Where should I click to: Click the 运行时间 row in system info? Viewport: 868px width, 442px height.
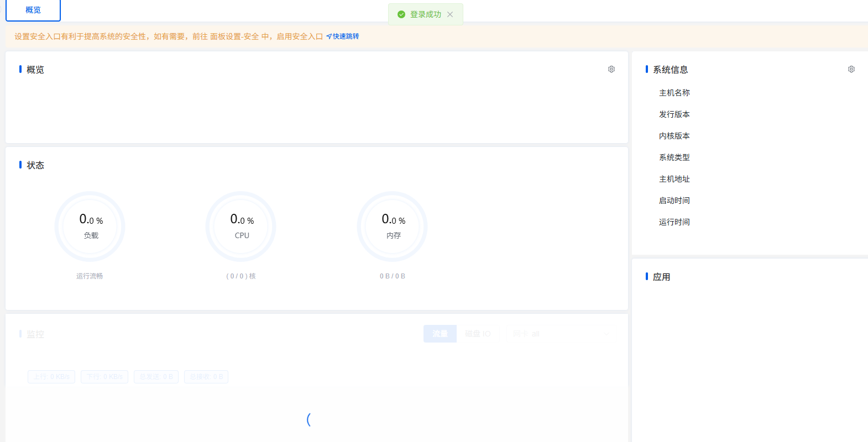(x=674, y=222)
